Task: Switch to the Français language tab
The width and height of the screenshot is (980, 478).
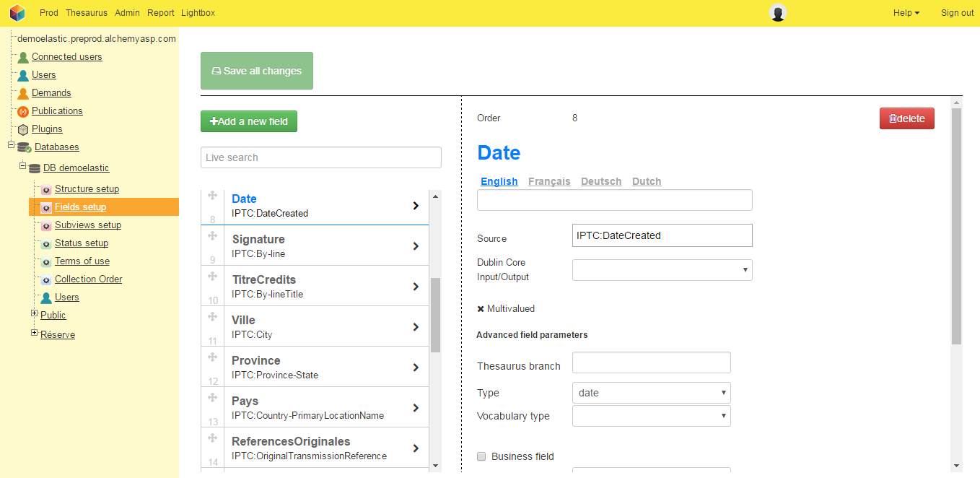Action: pyautogui.click(x=549, y=181)
